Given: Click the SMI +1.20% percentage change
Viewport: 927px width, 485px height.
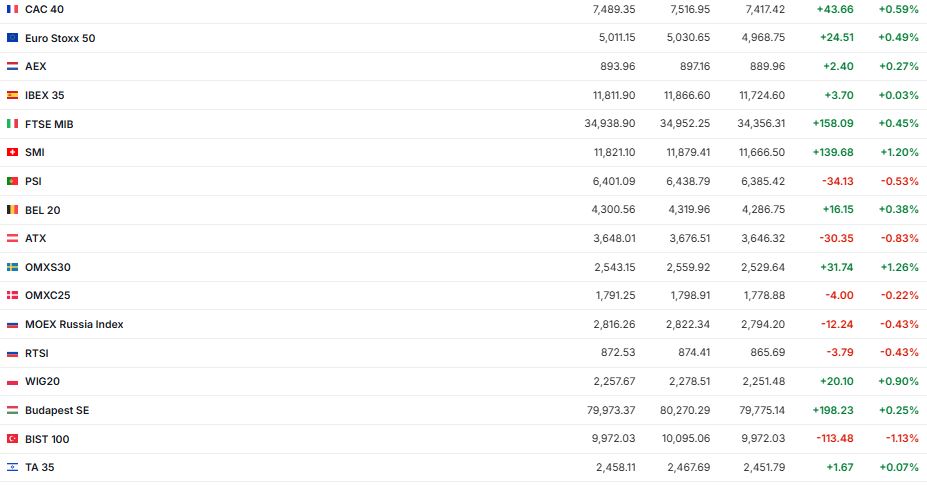Looking at the screenshot, I should tap(898, 153).
